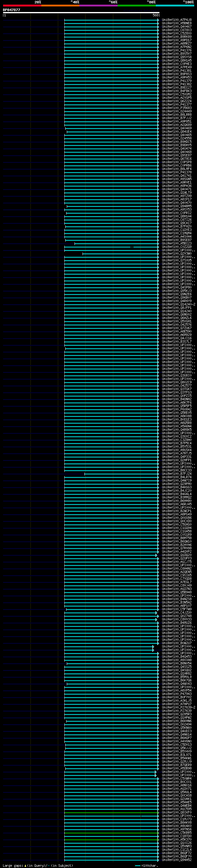Click the Large gaps legend text

click(38, 865)
